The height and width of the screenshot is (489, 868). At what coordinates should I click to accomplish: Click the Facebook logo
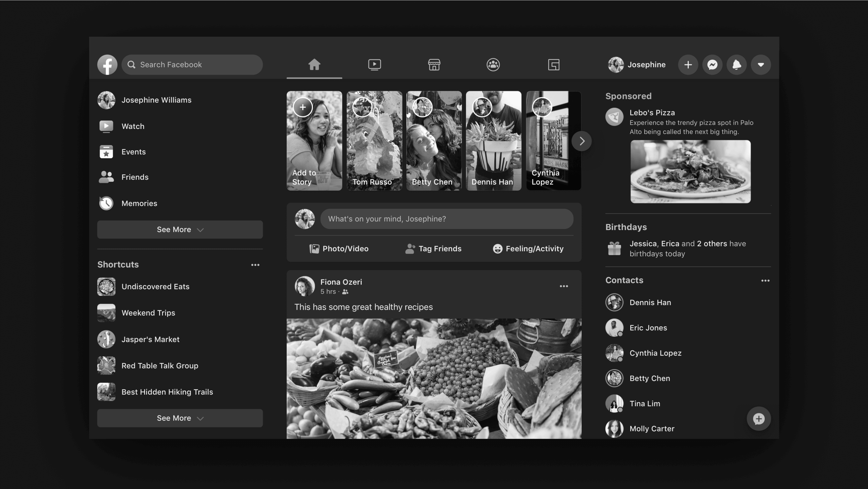click(107, 64)
